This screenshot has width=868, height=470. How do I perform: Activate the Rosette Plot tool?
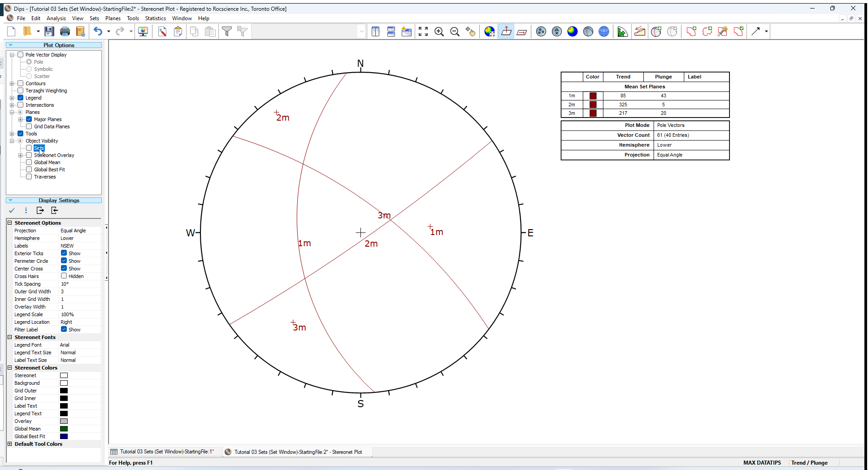pyautogui.click(x=623, y=31)
